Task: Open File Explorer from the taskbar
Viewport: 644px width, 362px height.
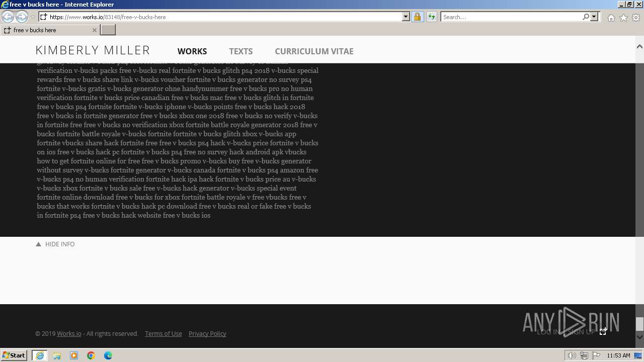Action: click(x=57, y=355)
